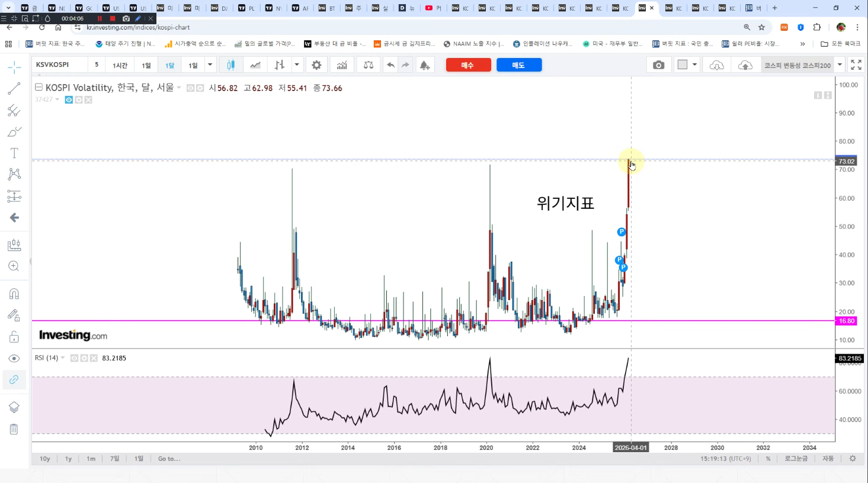
Task: Undo last chart action
Action: pyautogui.click(x=390, y=65)
